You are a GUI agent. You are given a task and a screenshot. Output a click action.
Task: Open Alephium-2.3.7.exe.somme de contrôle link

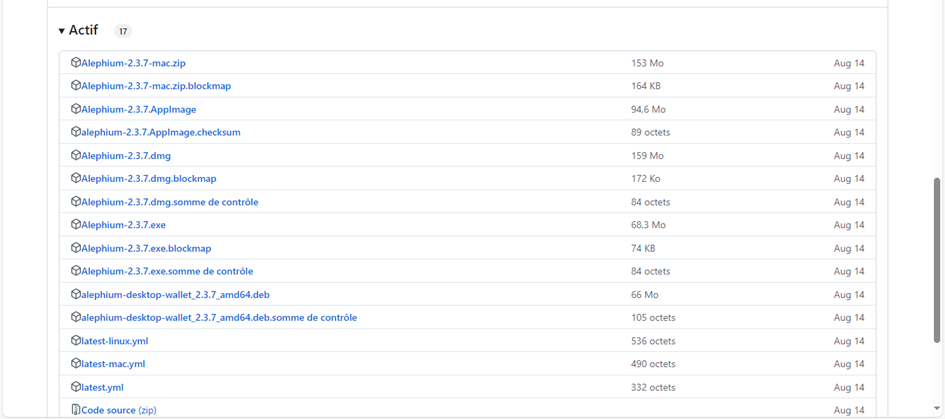coord(167,271)
